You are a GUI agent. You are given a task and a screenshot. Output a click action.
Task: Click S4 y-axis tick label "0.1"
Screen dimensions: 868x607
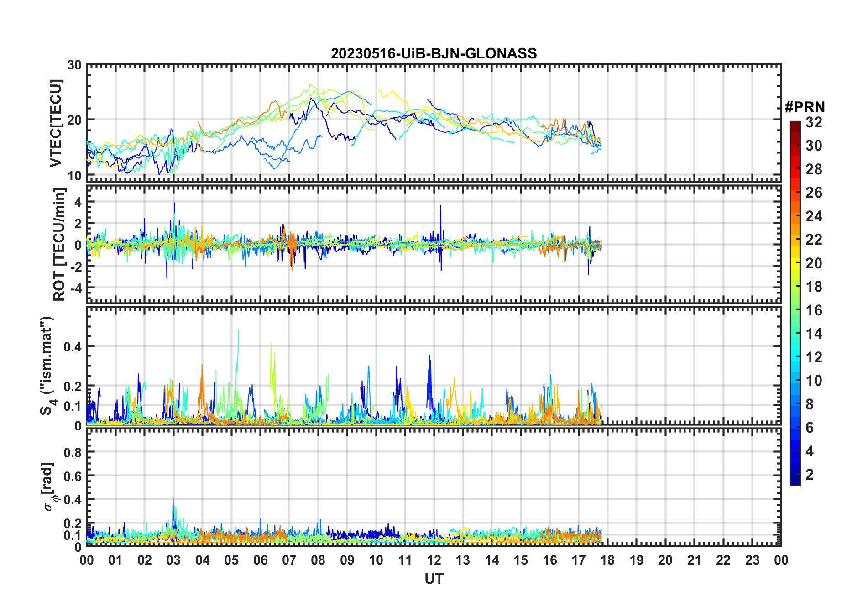[73, 406]
